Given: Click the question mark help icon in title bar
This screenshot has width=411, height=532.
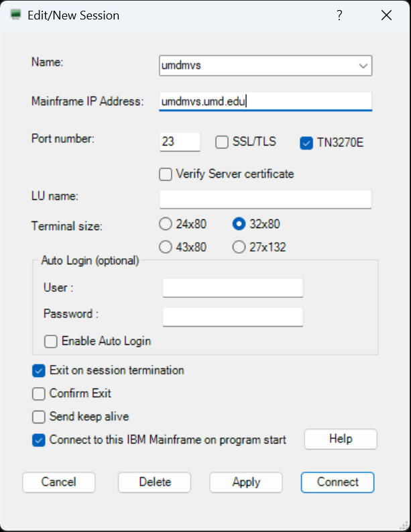Looking at the screenshot, I should tap(340, 15).
